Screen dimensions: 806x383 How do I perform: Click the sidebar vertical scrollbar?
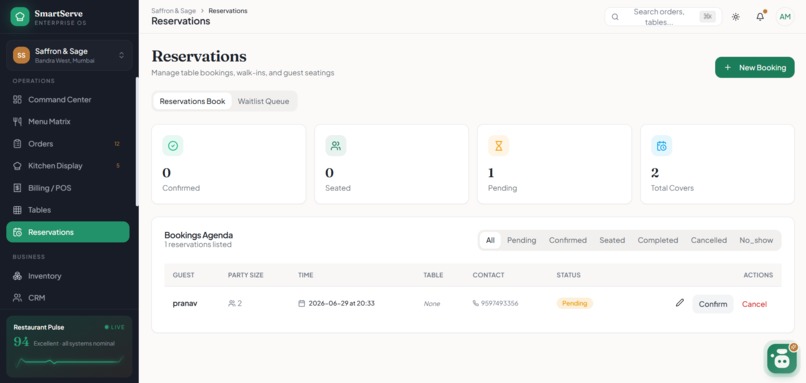137,141
